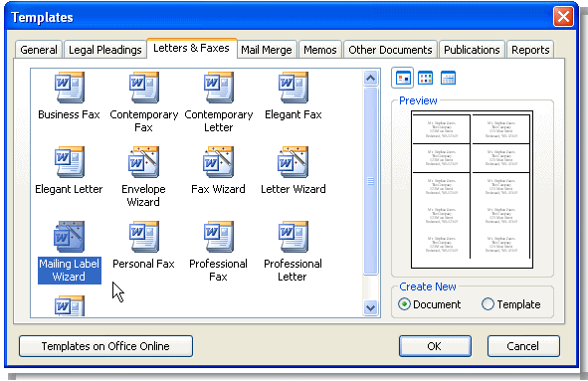The image size is (588, 381).
Task: Click the Business Fax text label
Action: pyautogui.click(x=69, y=114)
